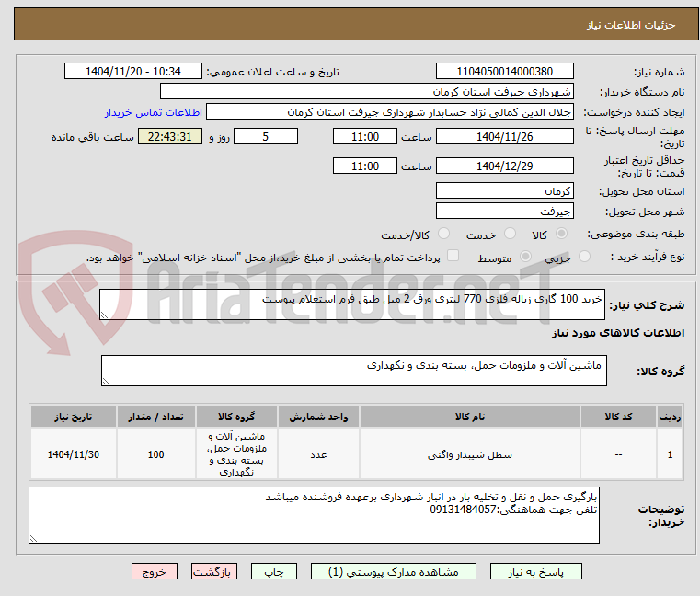Click the تاریخ نیاز column header
700x596 pixels.
click(x=74, y=417)
